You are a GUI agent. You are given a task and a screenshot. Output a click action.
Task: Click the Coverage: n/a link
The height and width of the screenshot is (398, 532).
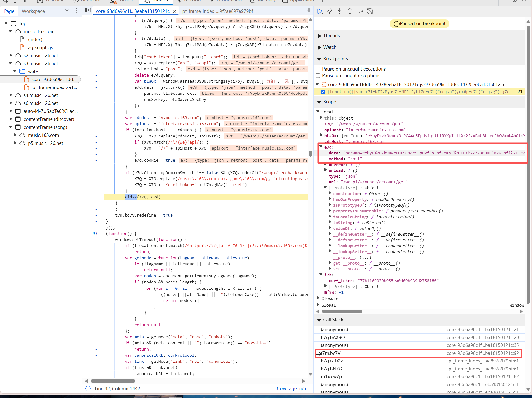291,388
